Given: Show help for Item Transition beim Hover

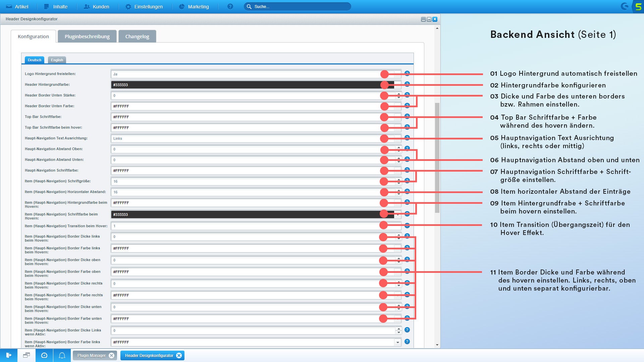Looking at the screenshot, I should 407,226.
